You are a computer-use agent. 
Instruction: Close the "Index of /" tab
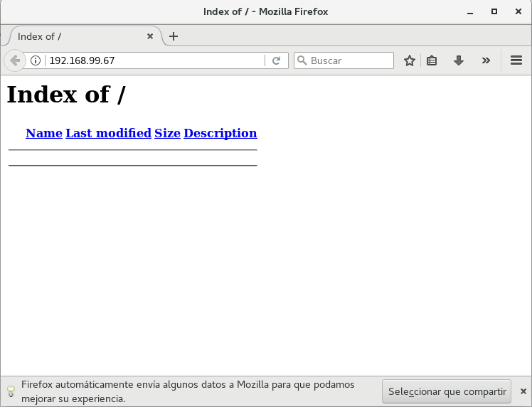click(x=150, y=36)
